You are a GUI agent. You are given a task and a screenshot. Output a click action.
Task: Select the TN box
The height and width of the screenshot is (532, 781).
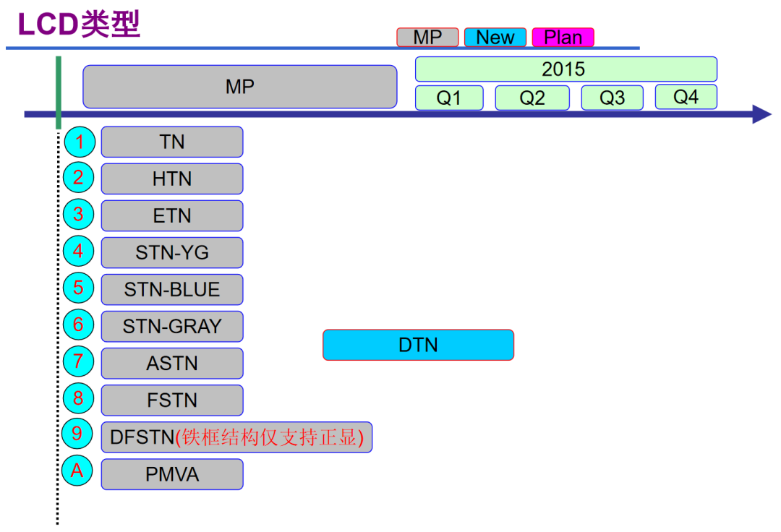point(172,142)
